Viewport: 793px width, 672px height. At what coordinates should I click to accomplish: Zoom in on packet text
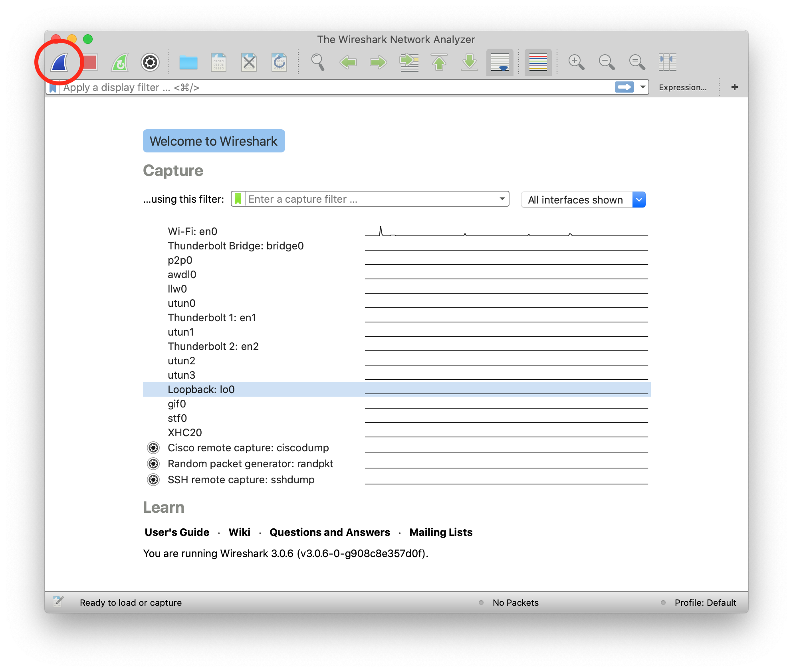click(576, 63)
